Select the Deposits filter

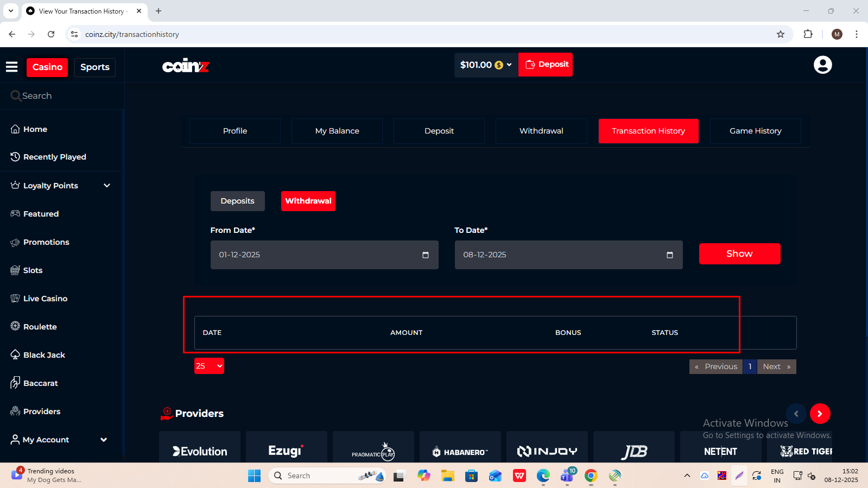[x=237, y=201]
